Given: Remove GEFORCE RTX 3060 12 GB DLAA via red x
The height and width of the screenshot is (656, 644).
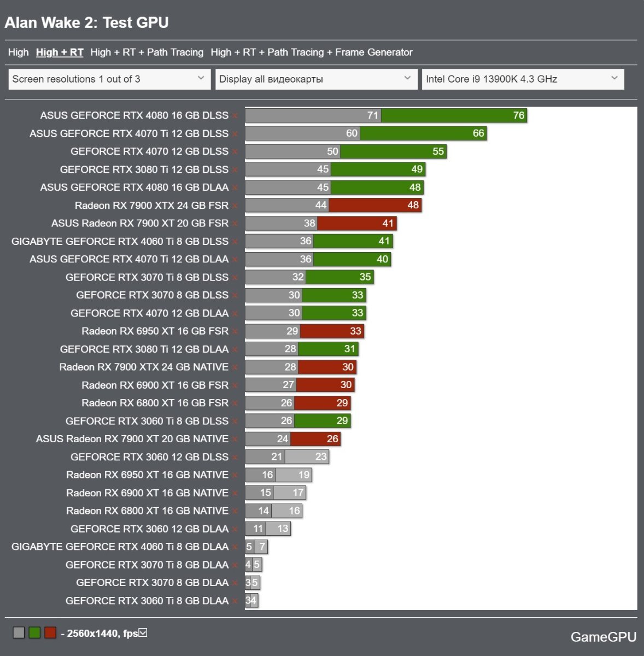Looking at the screenshot, I should point(235,530).
